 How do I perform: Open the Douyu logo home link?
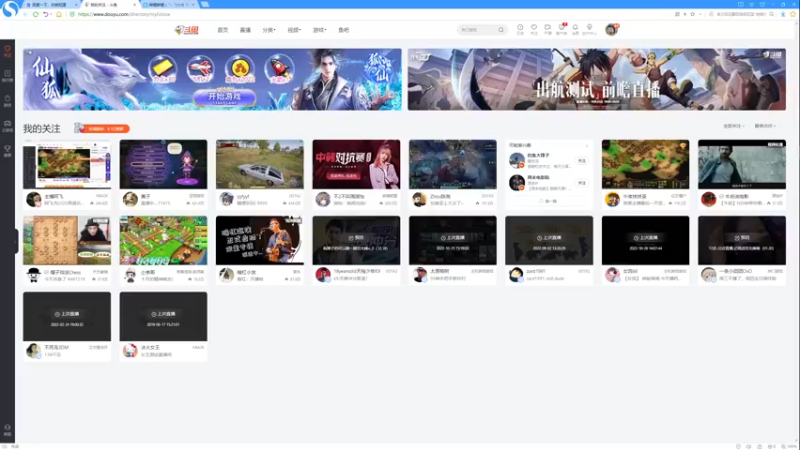[x=187, y=30]
